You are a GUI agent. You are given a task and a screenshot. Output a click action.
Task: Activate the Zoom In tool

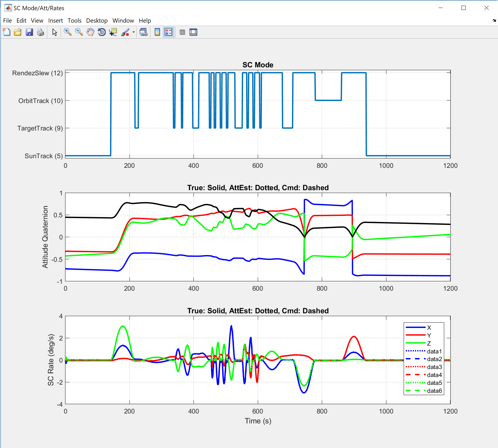(67, 32)
